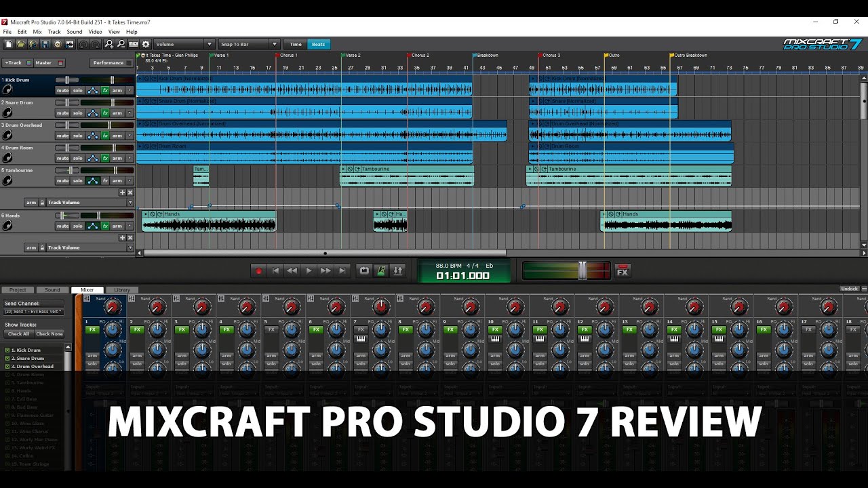Click the Burn to CD icon
Screen dimensions: 868x488
click(x=58, y=44)
